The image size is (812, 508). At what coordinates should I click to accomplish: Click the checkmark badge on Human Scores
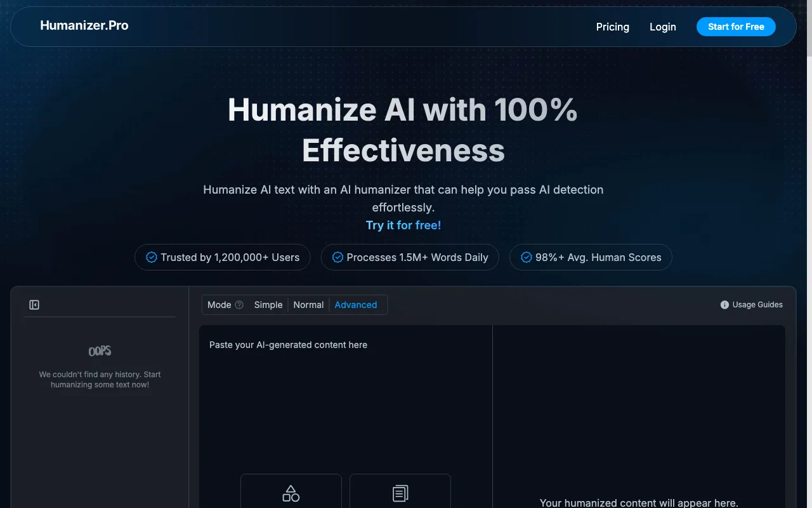click(526, 257)
